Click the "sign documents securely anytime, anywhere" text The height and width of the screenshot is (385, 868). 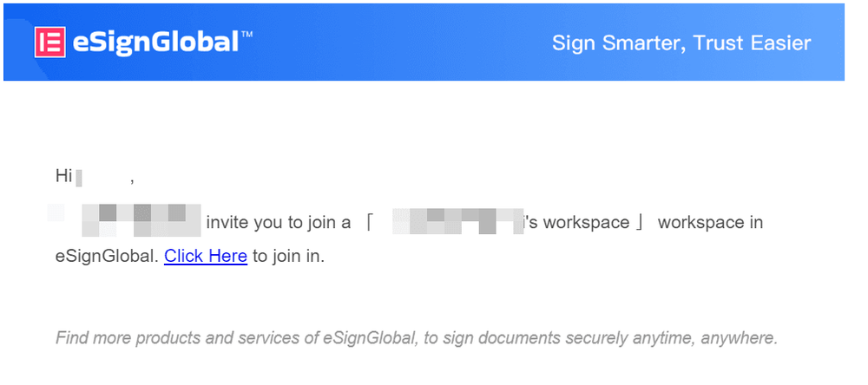pyautogui.click(x=608, y=338)
